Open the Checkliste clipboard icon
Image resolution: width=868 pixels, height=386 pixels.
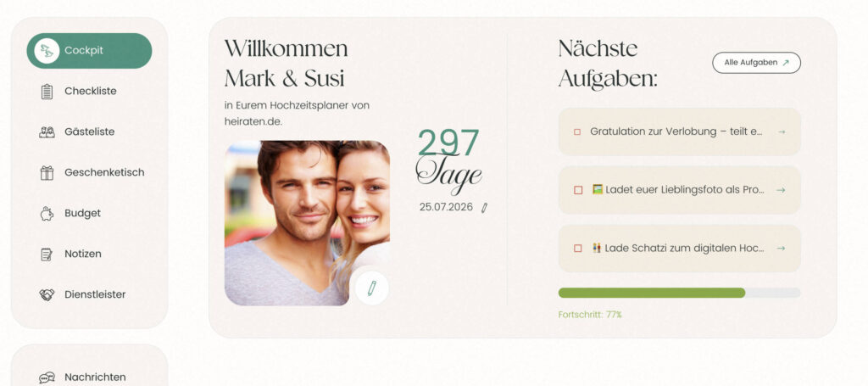[47, 92]
